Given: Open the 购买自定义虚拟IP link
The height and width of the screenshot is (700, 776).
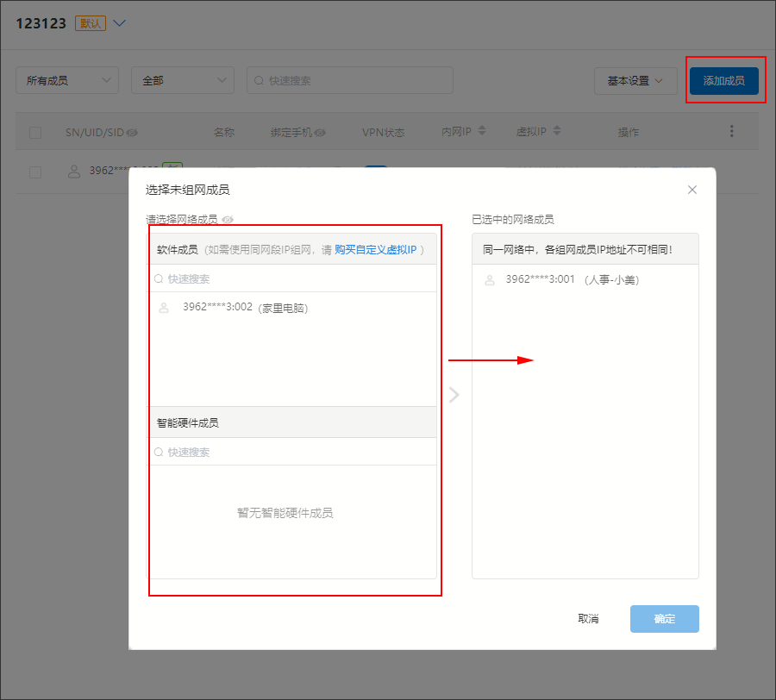Looking at the screenshot, I should pos(376,249).
